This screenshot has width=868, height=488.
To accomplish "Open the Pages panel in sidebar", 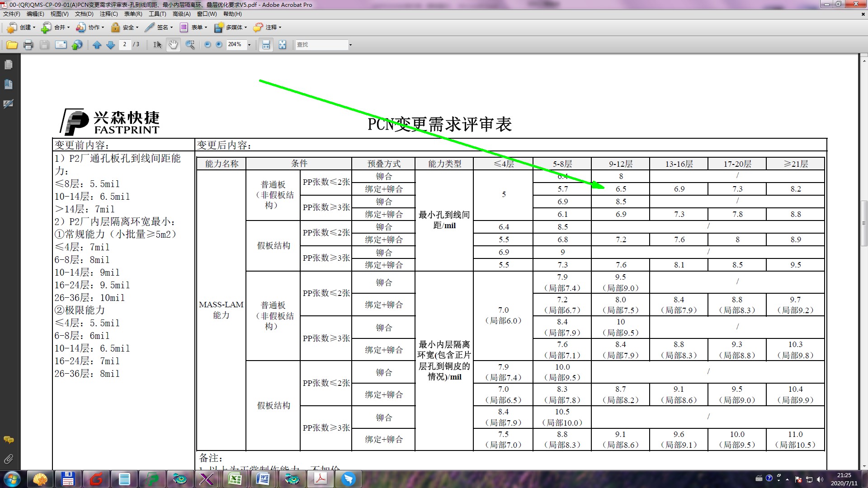I will coord(8,65).
